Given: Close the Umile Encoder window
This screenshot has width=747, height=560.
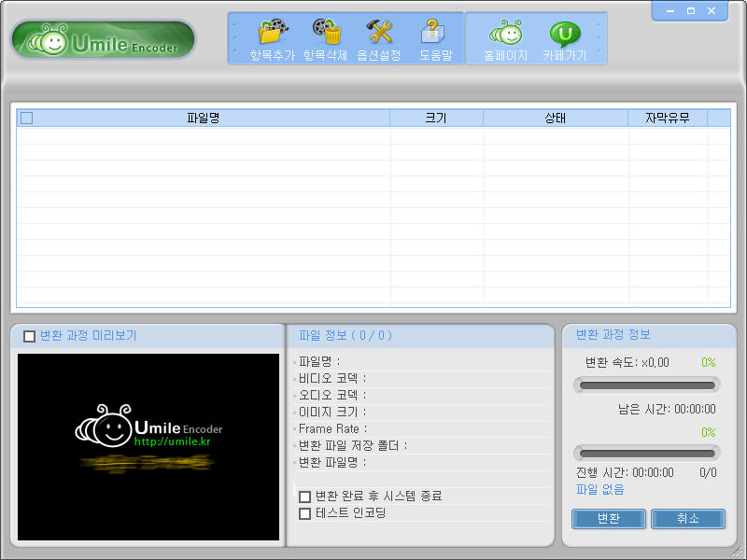Looking at the screenshot, I should pyautogui.click(x=712, y=11).
